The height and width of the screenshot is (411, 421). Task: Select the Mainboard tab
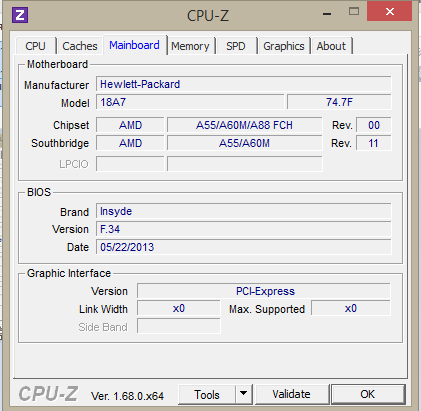pyautogui.click(x=135, y=45)
